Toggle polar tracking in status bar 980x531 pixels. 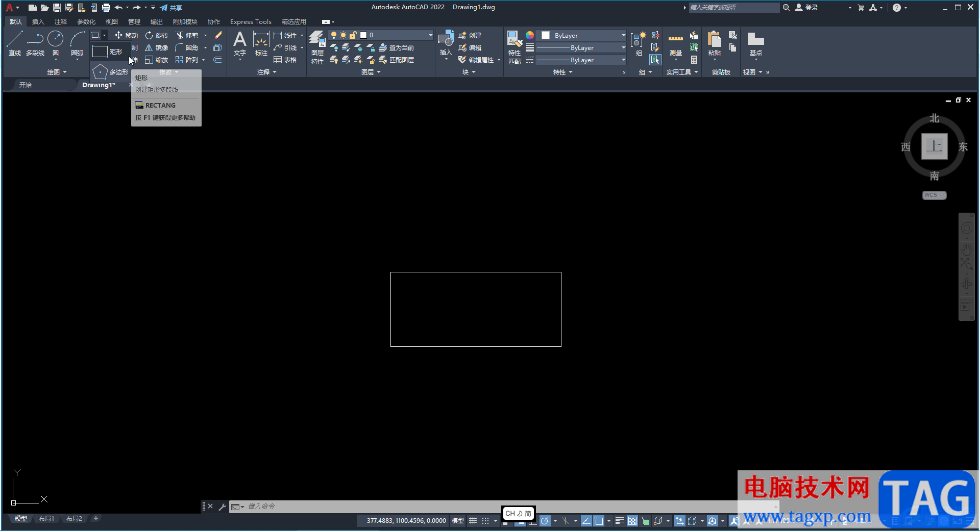[x=545, y=521]
